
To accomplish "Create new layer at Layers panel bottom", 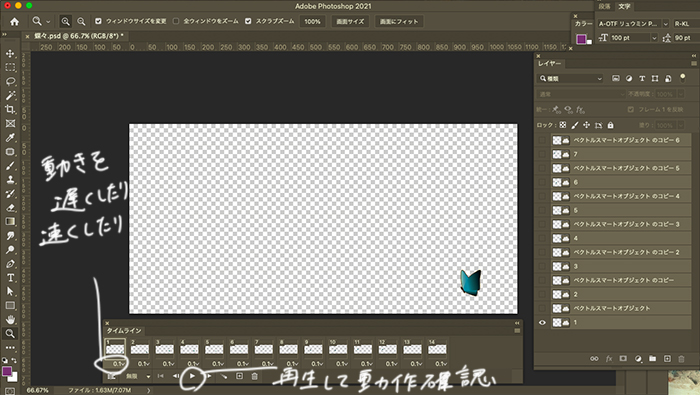I will pyautogui.click(x=667, y=358).
